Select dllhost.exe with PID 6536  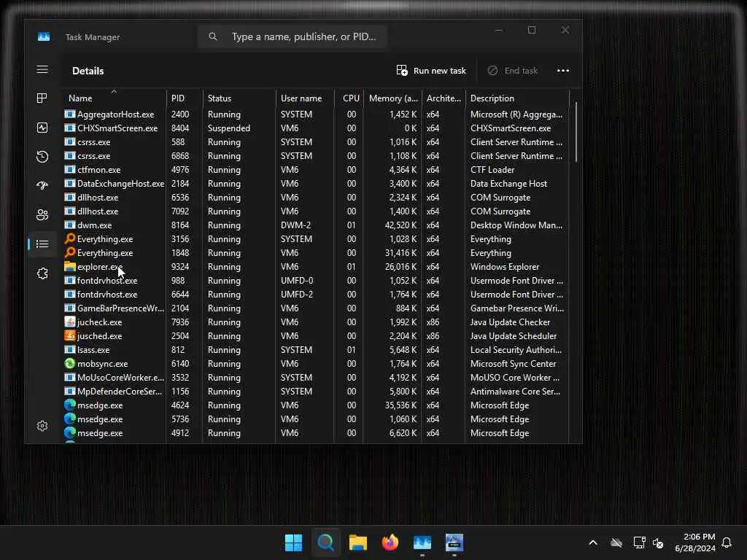coord(315,197)
